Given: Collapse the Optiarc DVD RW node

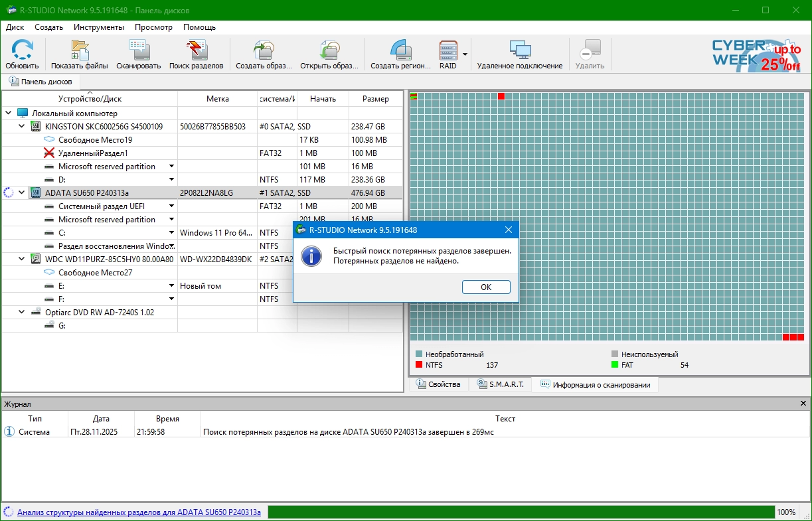Looking at the screenshot, I should tap(21, 312).
